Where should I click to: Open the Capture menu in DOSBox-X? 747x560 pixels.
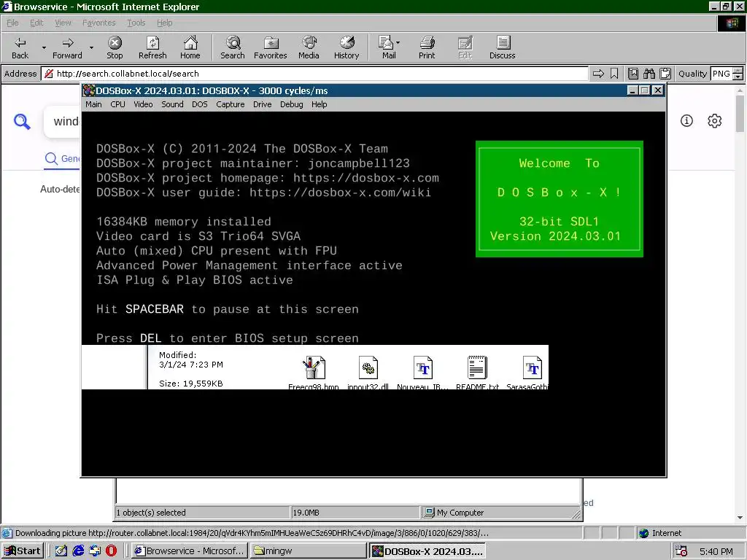[230, 104]
